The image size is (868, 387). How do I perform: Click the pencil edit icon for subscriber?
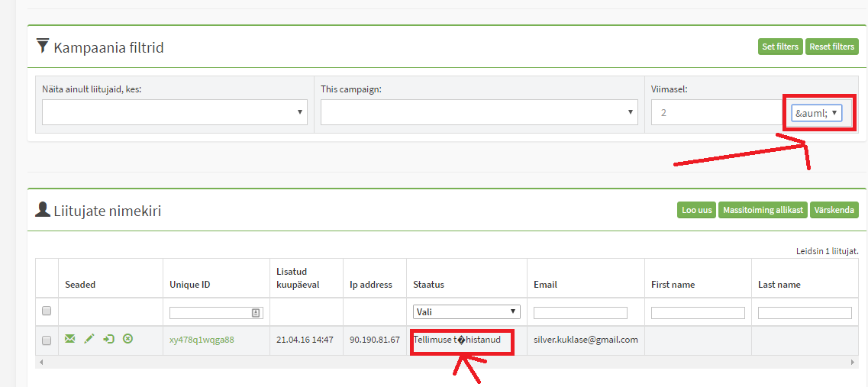pos(89,339)
